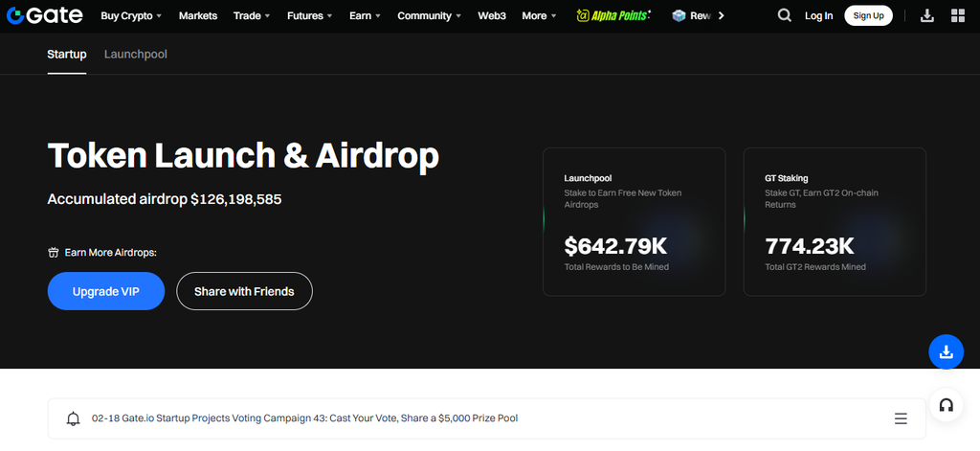Click the header download icon

pos(927,15)
